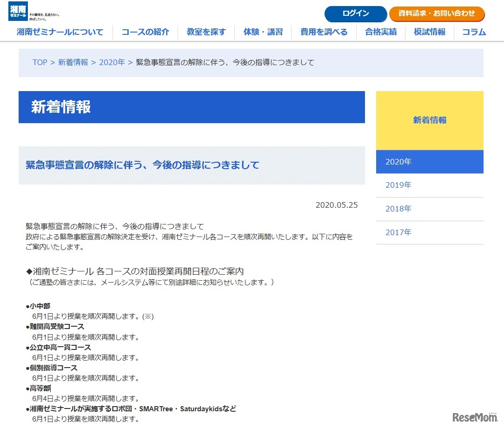Screen dimensions: 504x428
Task: Click 資料請求・お問い合わせ
Action: click(437, 14)
